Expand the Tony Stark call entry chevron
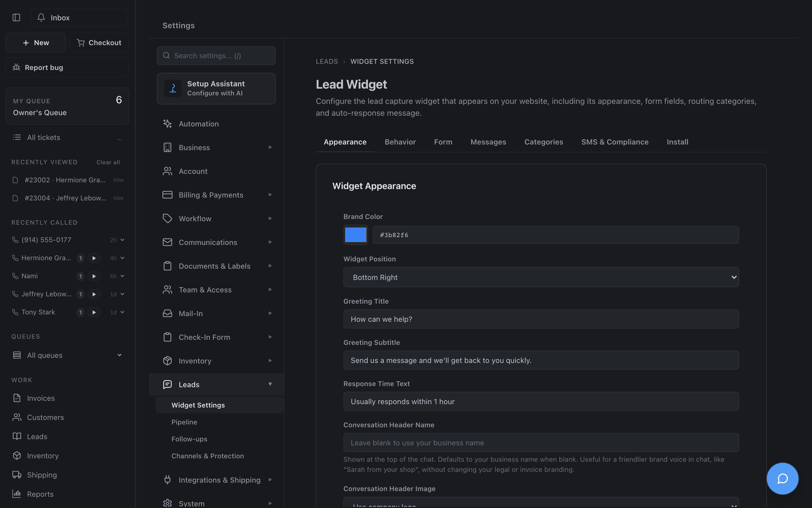 click(x=122, y=312)
